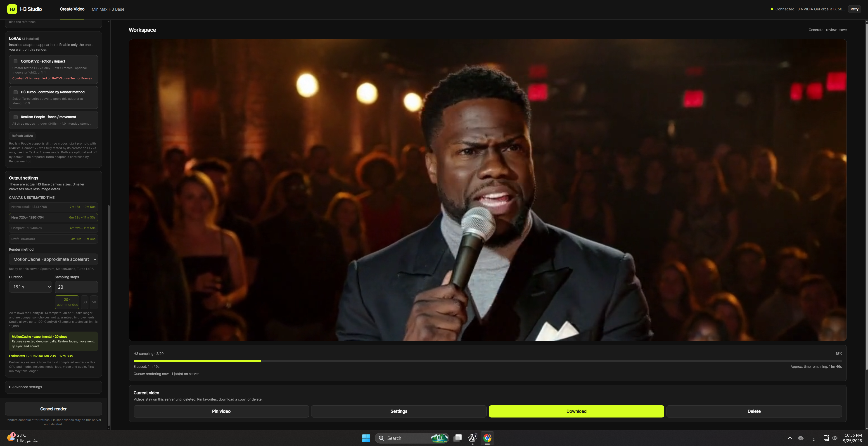Choose the 30 sampling steps preset
The width and height of the screenshot is (868, 446).
click(85, 302)
